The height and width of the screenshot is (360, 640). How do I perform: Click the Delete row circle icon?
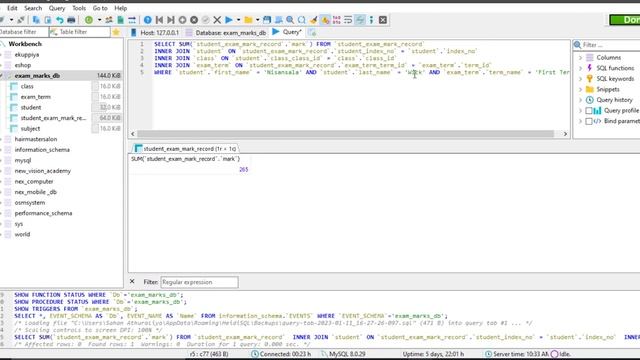(x=194, y=20)
